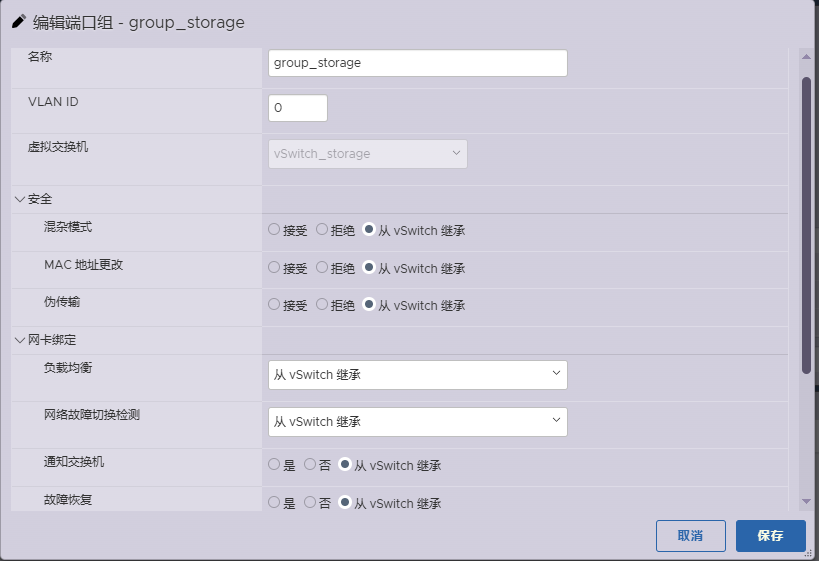Image resolution: width=819 pixels, height=561 pixels.
Task: Click the VLAN ID label
Action: [x=53, y=102]
